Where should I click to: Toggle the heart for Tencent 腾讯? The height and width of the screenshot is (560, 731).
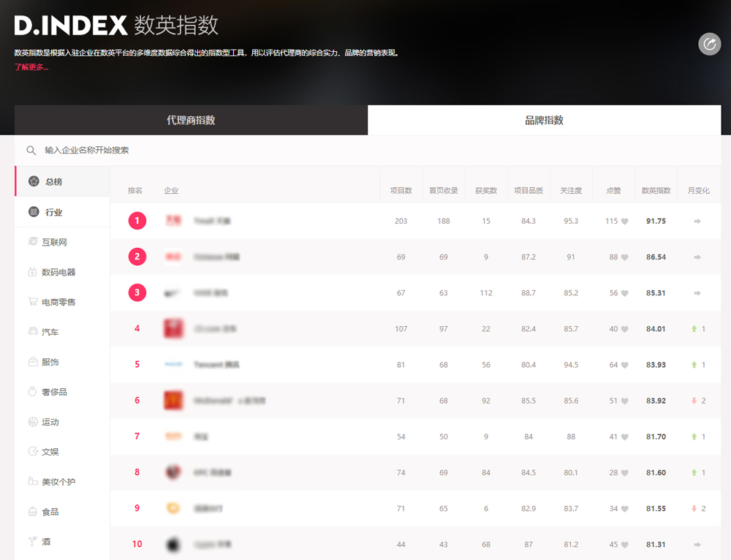[625, 364]
